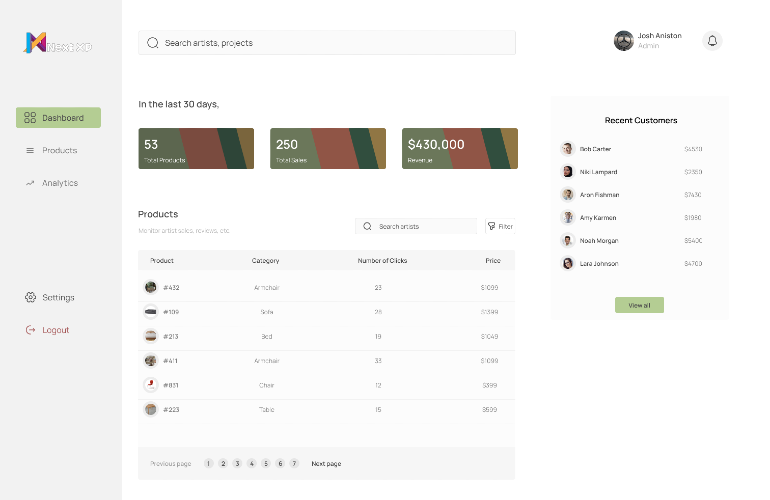Click the Chair category for #831

tap(267, 385)
